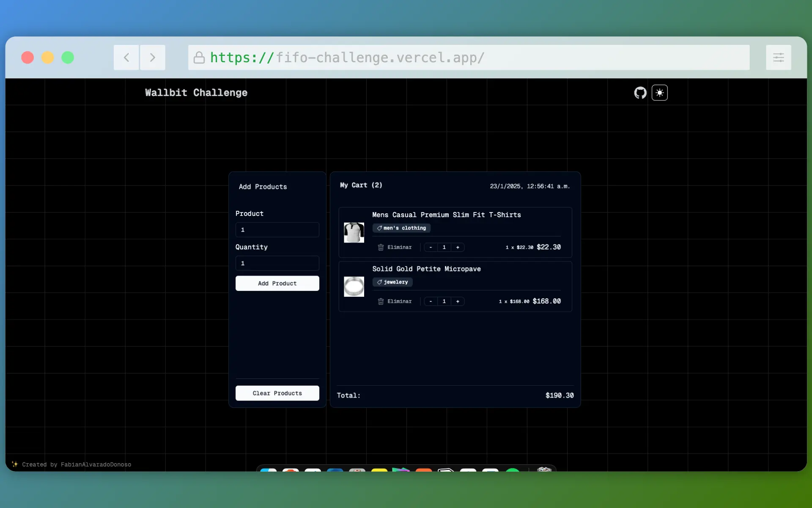Open Finder from the macOS dock
This screenshot has height=508, width=812.
coord(269,470)
